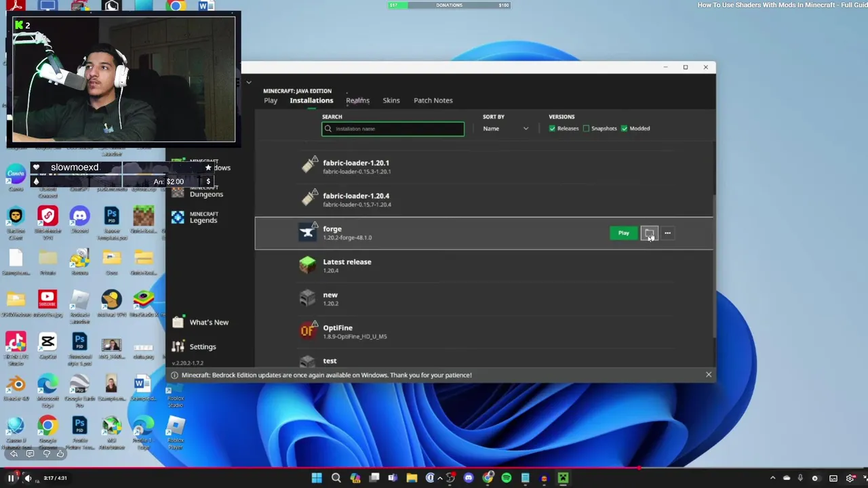Show hidden system tray icons chevron
This screenshot has height=488, width=868.
(772, 478)
